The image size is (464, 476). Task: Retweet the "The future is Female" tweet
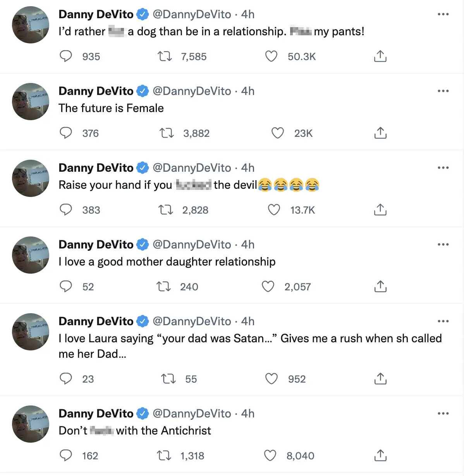(167, 133)
